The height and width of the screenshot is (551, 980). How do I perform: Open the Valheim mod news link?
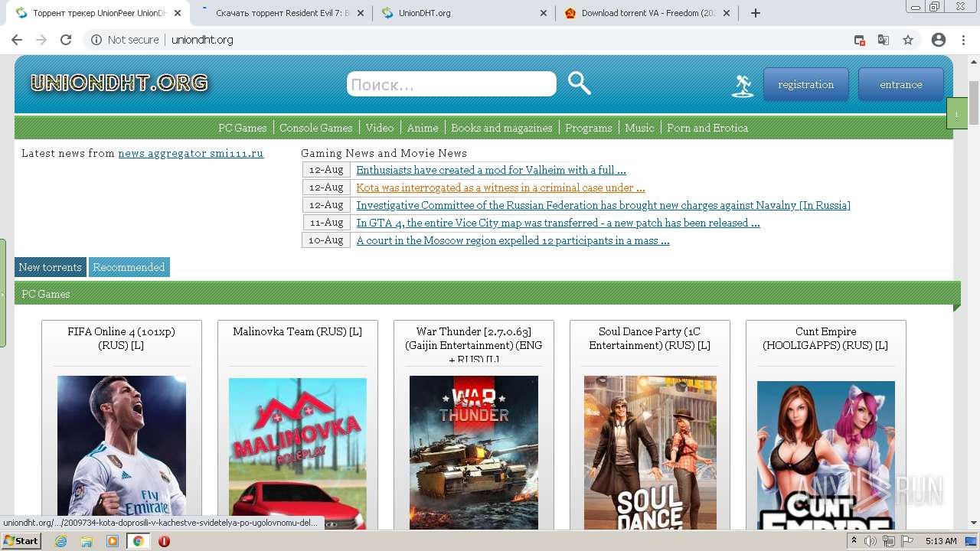tap(491, 170)
